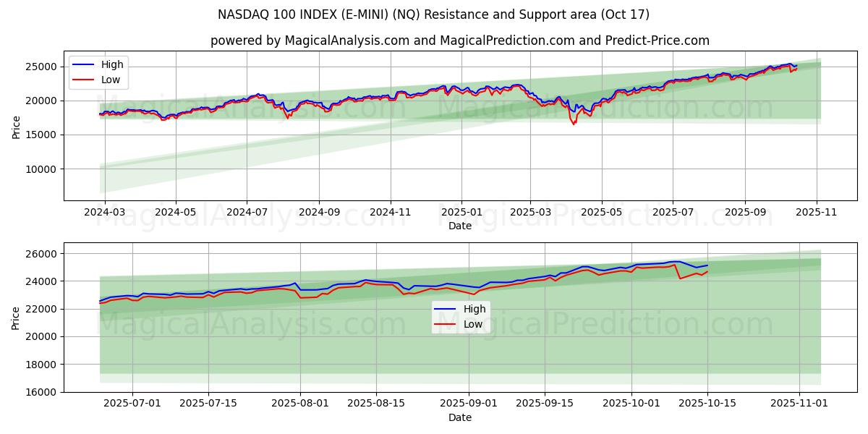The height and width of the screenshot is (434, 868).
Task: Click the 'powered by MagicalAnalysis.com' subtitle
Action: 459,41
